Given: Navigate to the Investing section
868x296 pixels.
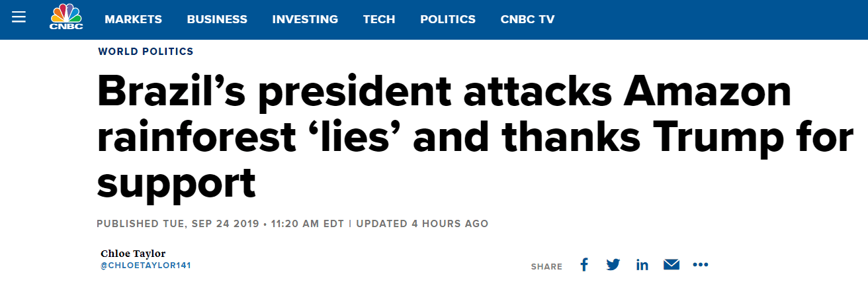Looking at the screenshot, I should click(305, 19).
